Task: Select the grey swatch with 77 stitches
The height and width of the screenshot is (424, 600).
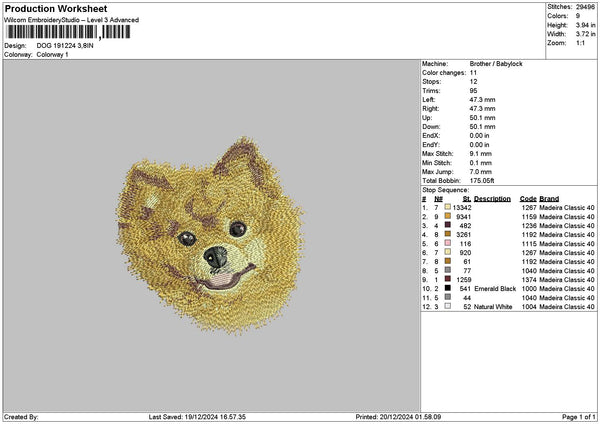Action: (448, 270)
